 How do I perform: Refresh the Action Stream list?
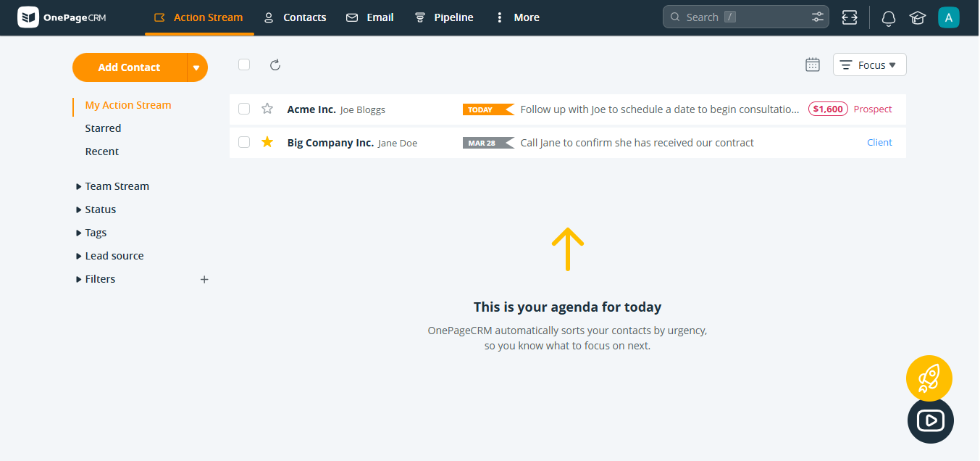point(275,65)
